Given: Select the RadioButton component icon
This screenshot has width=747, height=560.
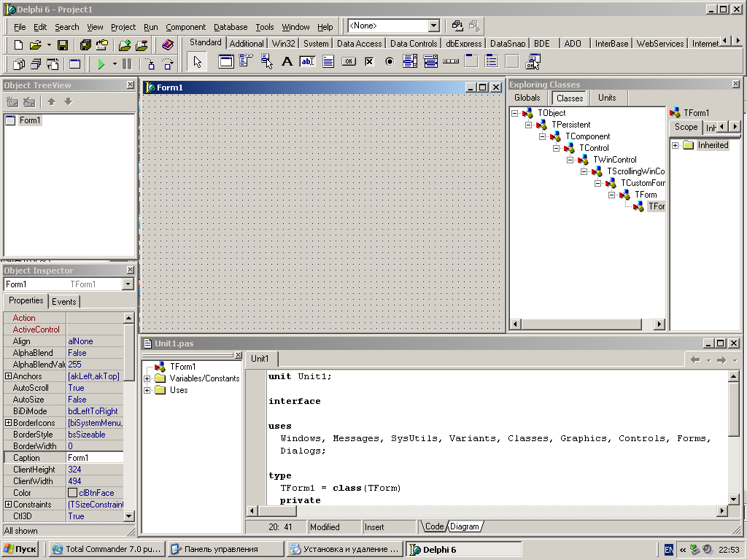Looking at the screenshot, I should 390,61.
